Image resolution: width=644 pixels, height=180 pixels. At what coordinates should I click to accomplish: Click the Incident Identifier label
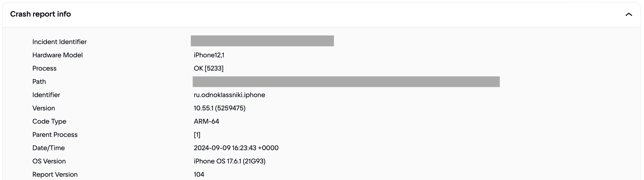(x=59, y=42)
